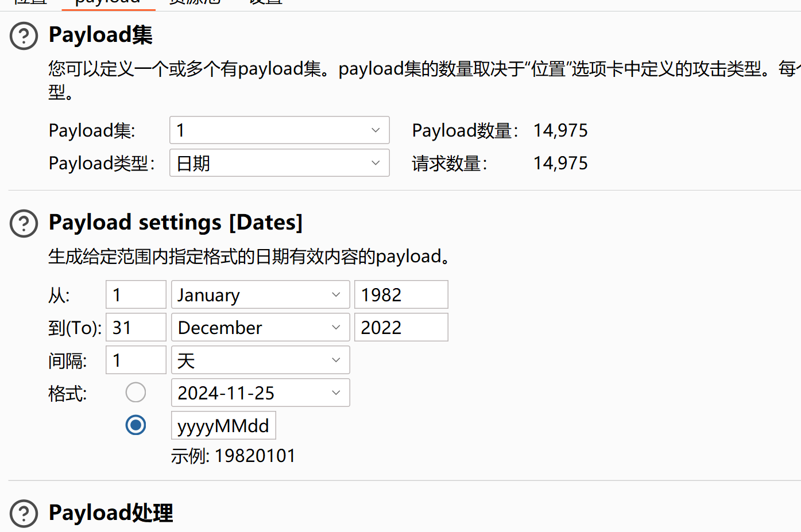Open the January start month dropdown
801x532 pixels.
coord(261,294)
